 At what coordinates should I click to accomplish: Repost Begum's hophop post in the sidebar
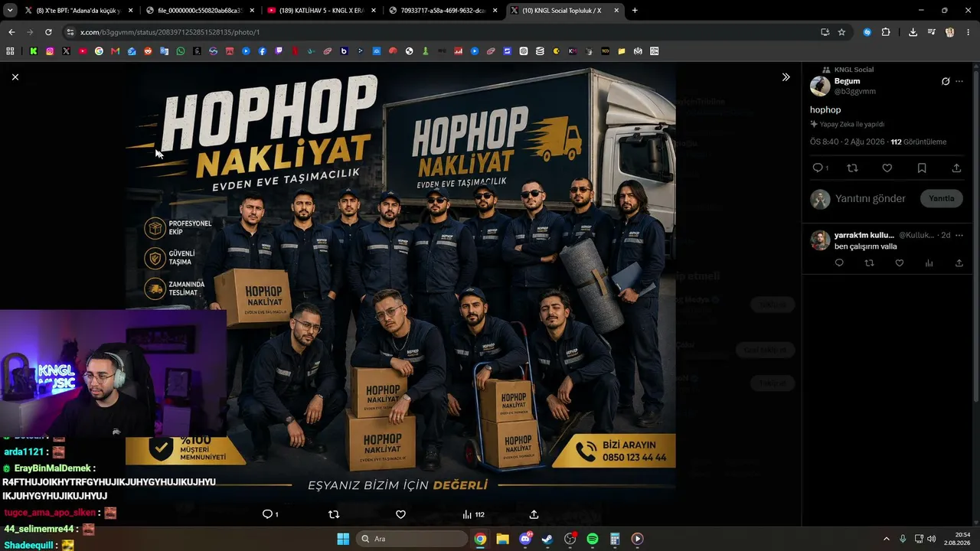coord(852,168)
